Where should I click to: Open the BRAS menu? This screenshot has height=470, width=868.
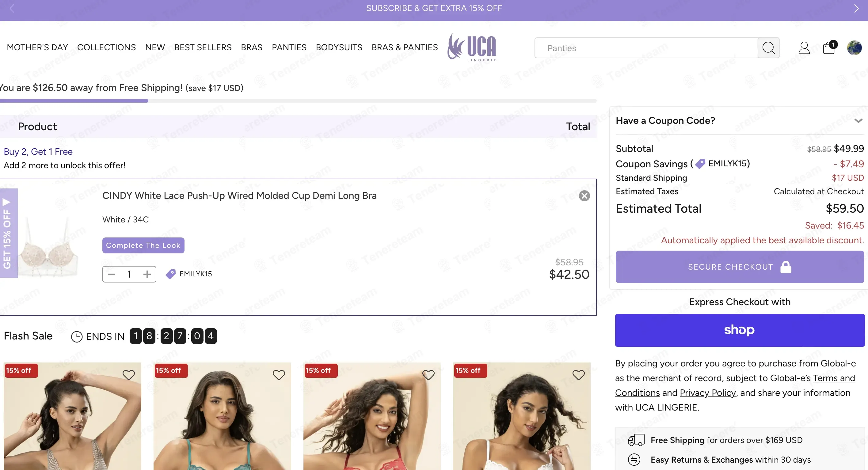(x=251, y=47)
